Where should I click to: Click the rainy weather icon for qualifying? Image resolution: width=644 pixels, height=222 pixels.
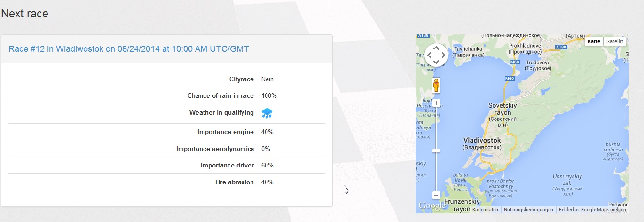(x=267, y=113)
